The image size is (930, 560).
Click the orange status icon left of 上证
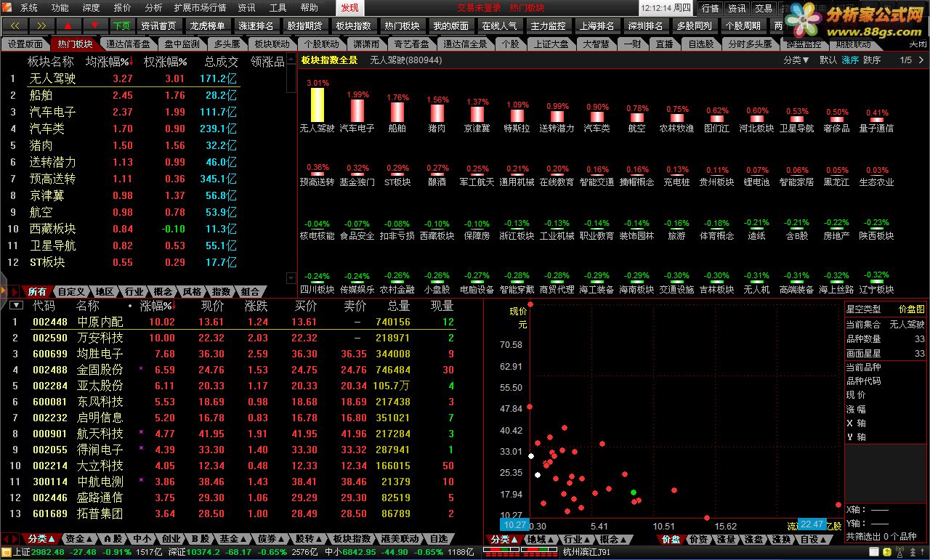pyautogui.click(x=6, y=553)
